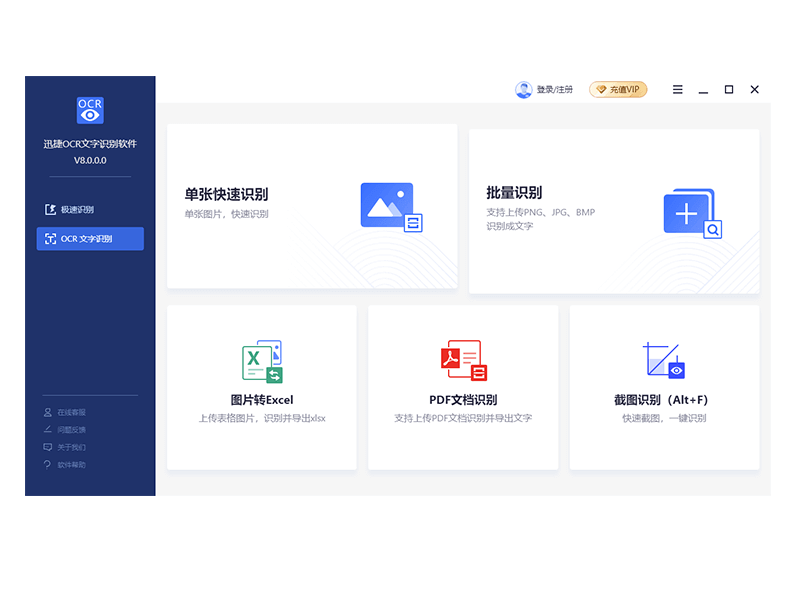Viewport: 800px width, 600px height.
Task: Select the 极速识别 lightning icon
Action: click(52, 208)
